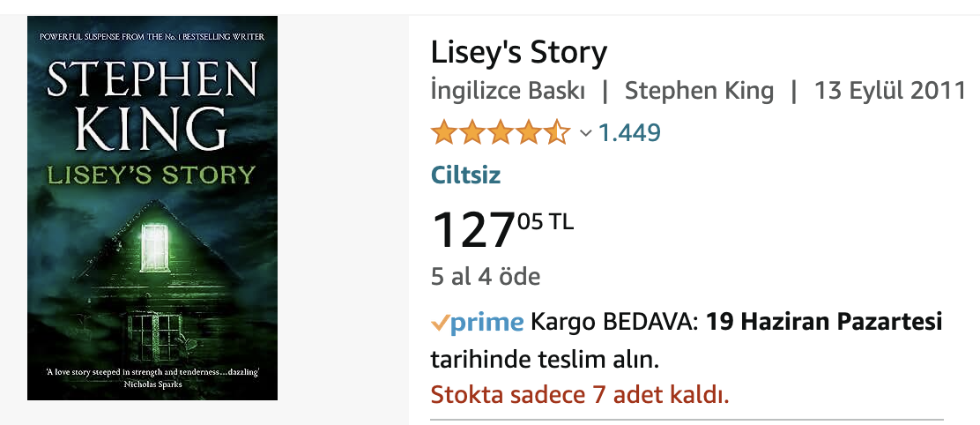Open the Lisey's Story title link
Screen dimensions: 980x425
coord(518,53)
